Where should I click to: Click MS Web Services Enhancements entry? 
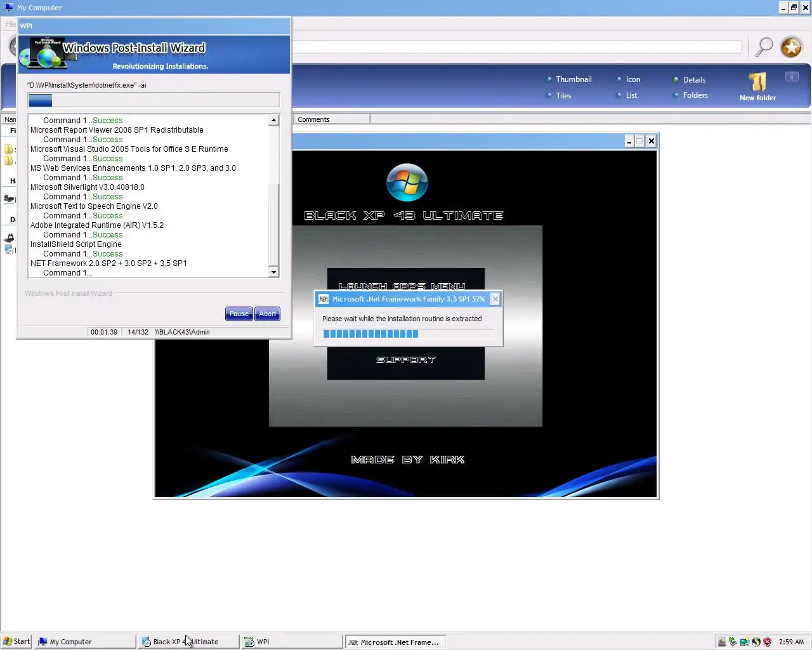133,168
